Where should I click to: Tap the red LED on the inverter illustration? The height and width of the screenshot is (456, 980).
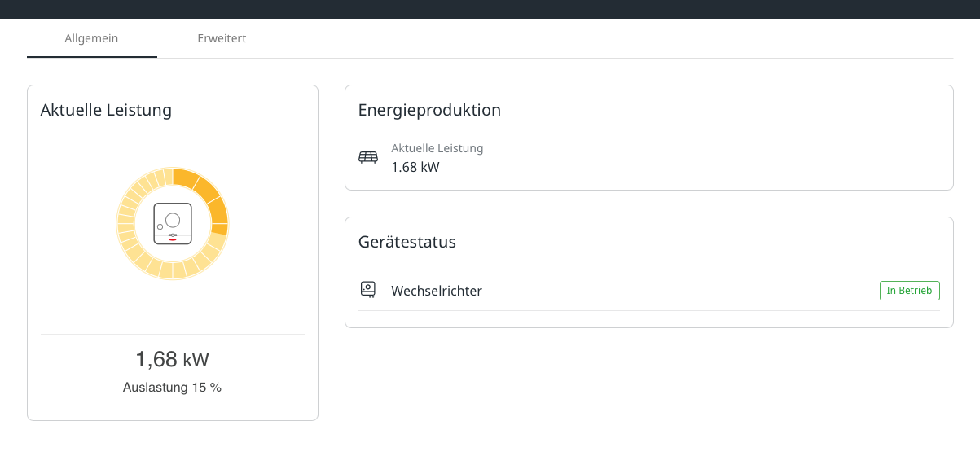point(173,239)
